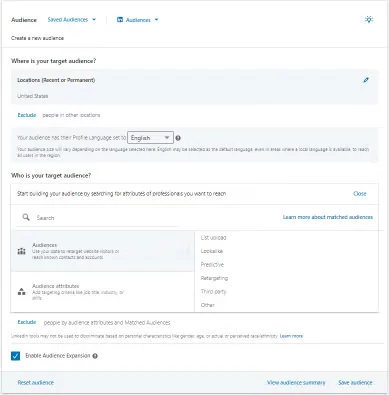Edit locations with the pencil icon

pos(366,80)
